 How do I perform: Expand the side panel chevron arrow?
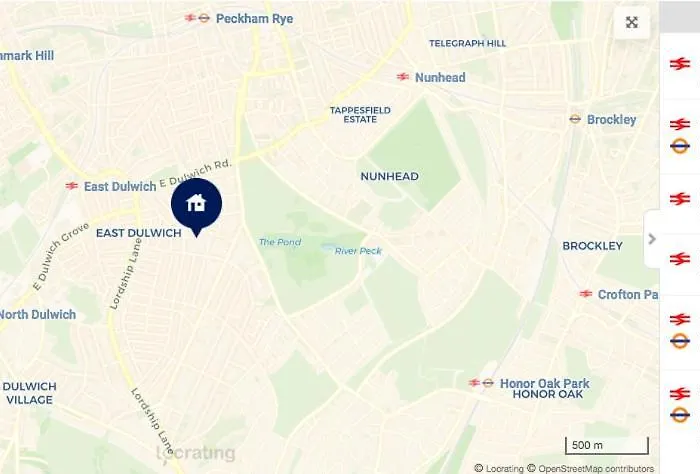[652, 239]
